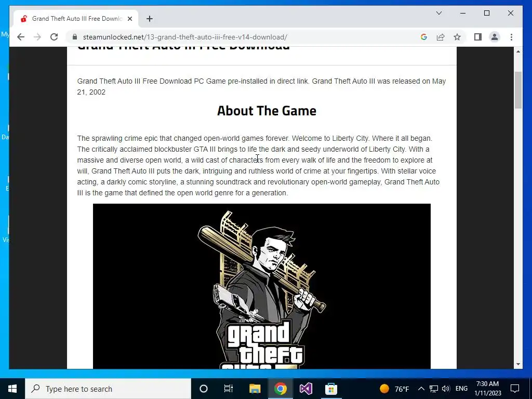
Task: Open the Chrome side panel
Action: pyautogui.click(x=478, y=37)
